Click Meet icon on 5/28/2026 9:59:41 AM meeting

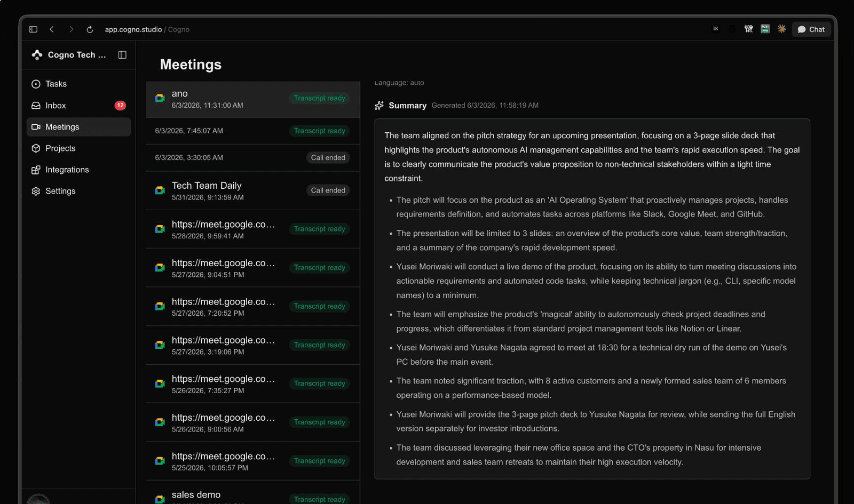tap(160, 229)
